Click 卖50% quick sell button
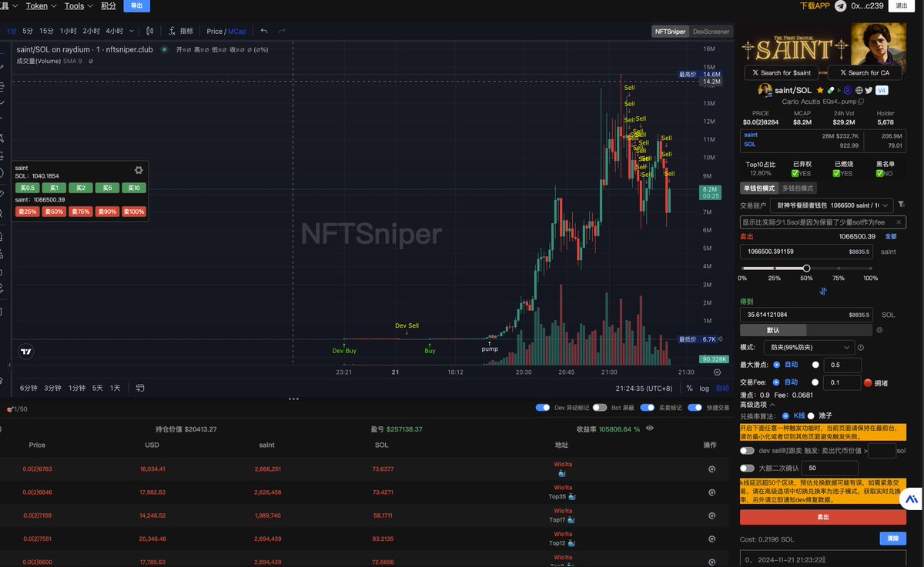Viewport: 924px width, 567px height. click(x=54, y=212)
